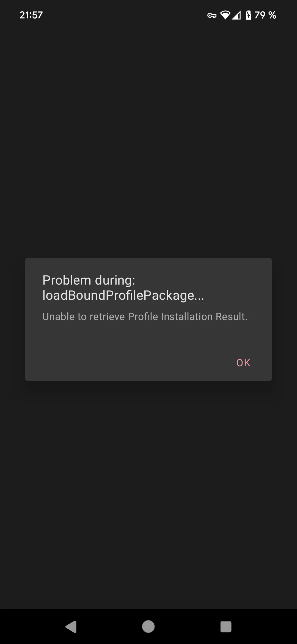Tap the cellular signal strength icon
This screenshot has width=297, height=644.
tap(236, 15)
